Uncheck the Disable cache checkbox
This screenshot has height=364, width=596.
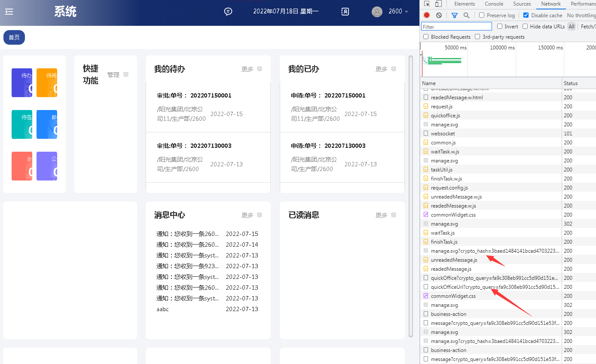click(x=526, y=15)
